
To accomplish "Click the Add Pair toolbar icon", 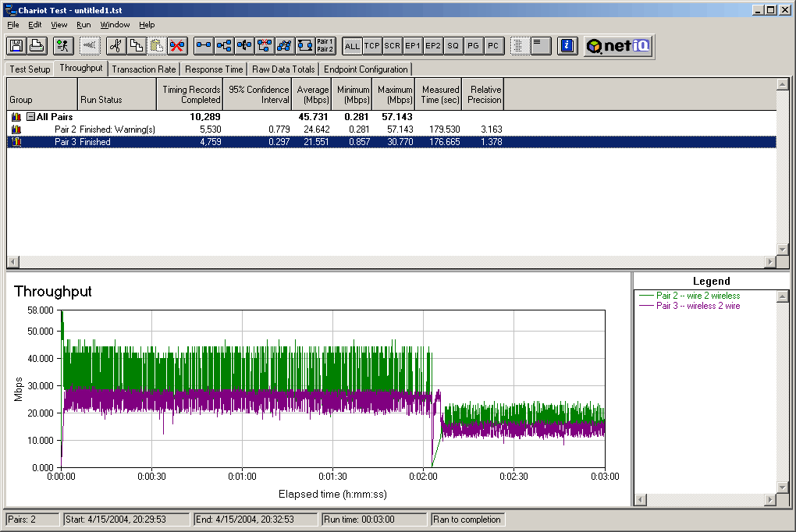I will point(204,46).
